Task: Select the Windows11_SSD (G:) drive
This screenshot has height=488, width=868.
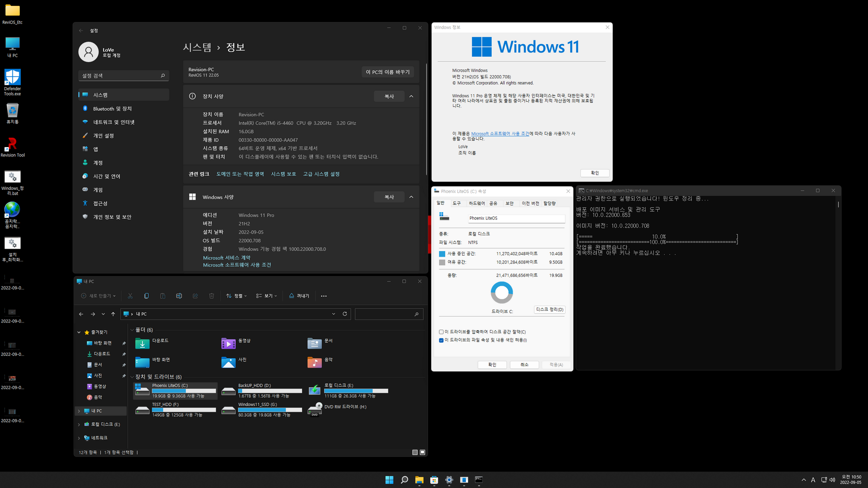Action: (262, 410)
